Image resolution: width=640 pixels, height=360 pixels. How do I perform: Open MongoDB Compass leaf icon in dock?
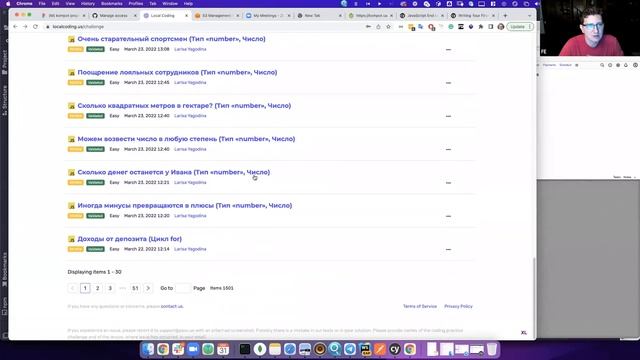[260, 349]
